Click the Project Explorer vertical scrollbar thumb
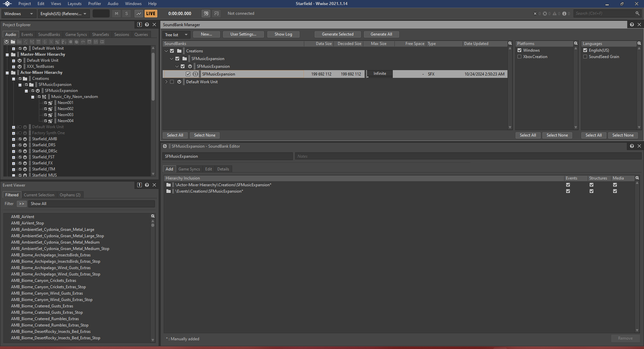 (x=153, y=77)
